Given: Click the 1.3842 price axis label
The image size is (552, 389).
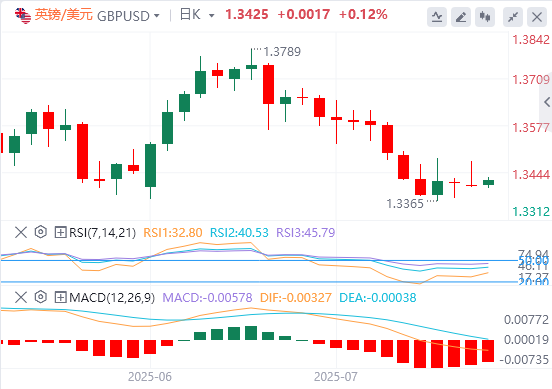Looking at the screenshot, I should pyautogui.click(x=531, y=40).
